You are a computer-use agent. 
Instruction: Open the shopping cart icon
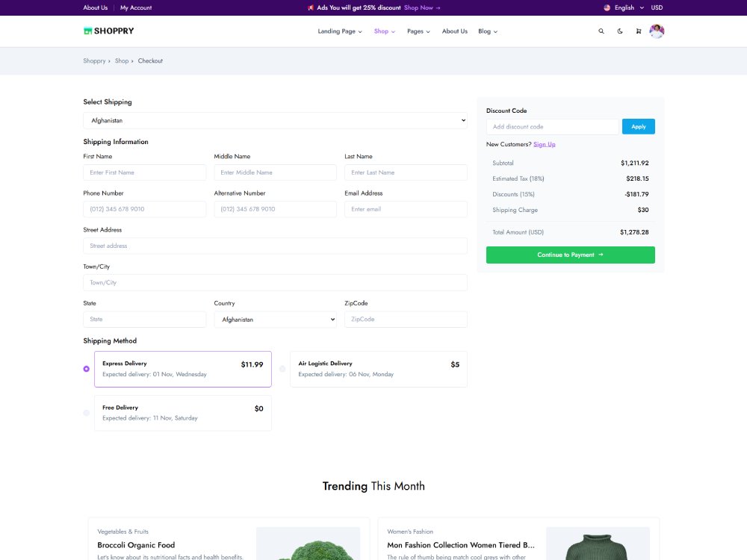(638, 31)
